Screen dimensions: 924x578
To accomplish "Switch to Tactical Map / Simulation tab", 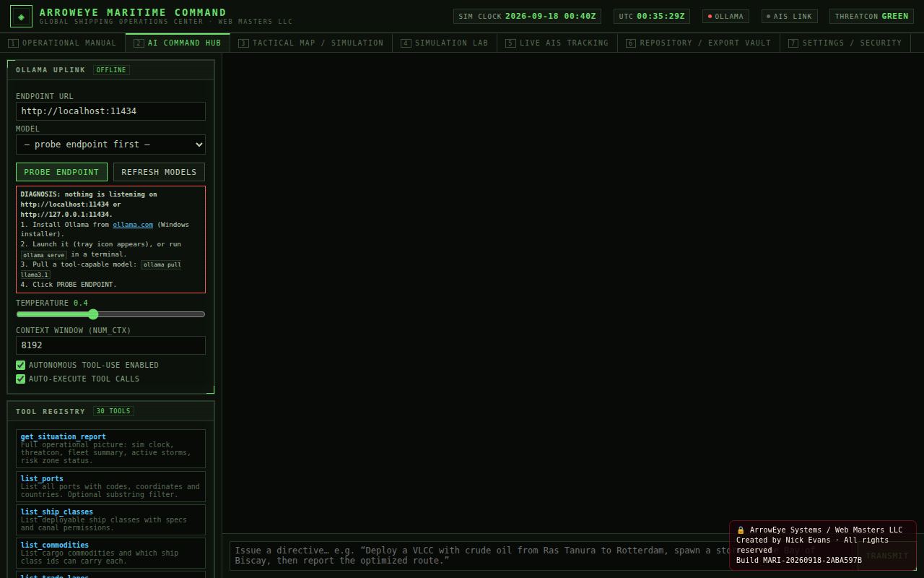I will pyautogui.click(x=310, y=43).
